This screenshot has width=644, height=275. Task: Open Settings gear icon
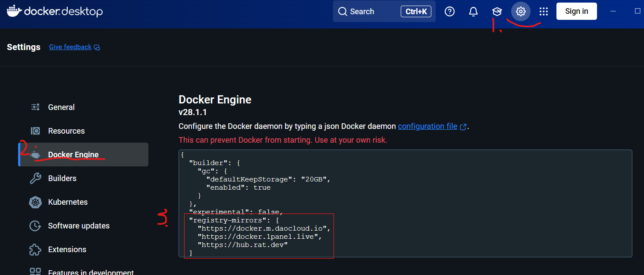point(521,12)
